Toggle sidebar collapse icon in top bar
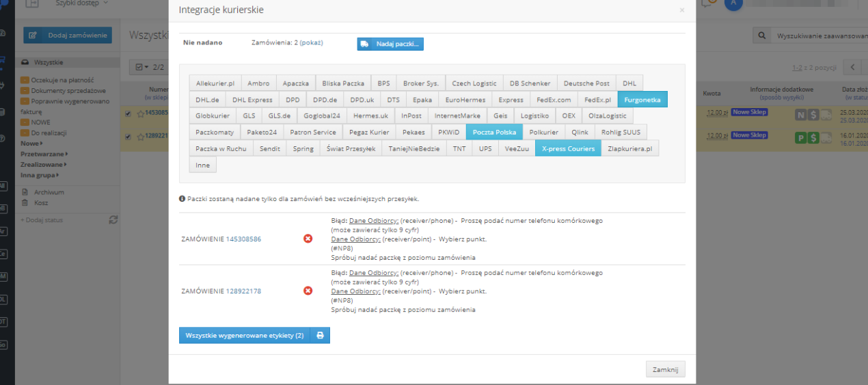Viewport: 868px width, 385px height. tap(33, 3)
